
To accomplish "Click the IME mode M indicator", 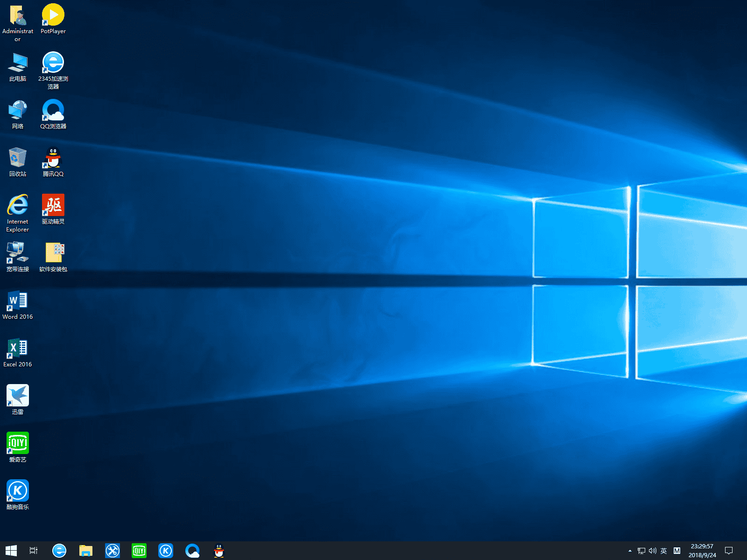I will coord(677,551).
